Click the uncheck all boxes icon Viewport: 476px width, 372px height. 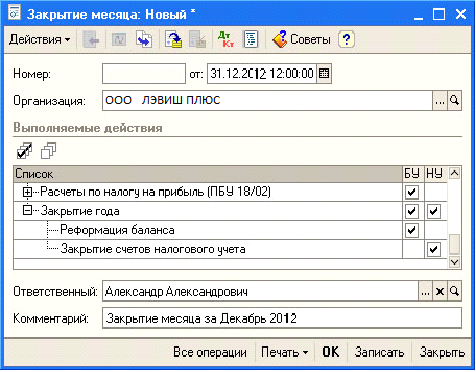tap(49, 151)
